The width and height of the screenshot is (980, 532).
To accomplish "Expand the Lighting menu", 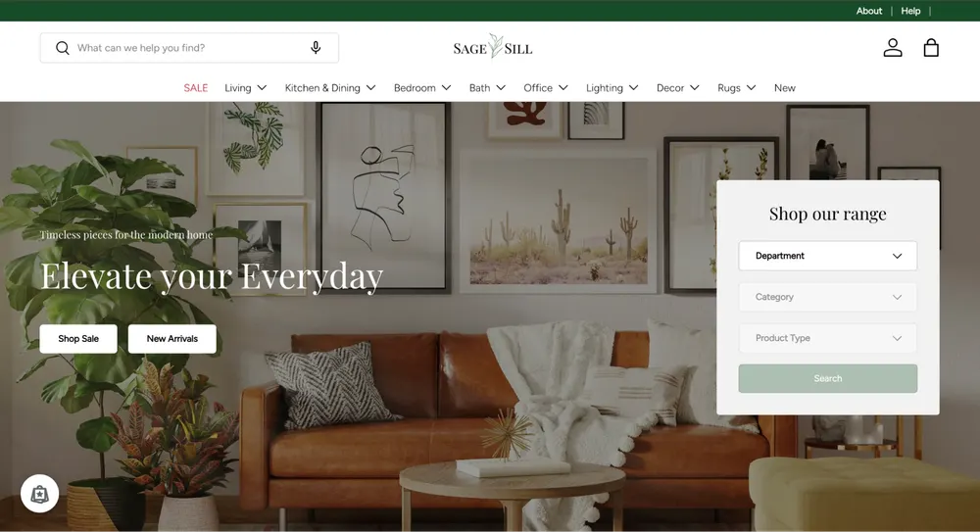I will point(612,88).
